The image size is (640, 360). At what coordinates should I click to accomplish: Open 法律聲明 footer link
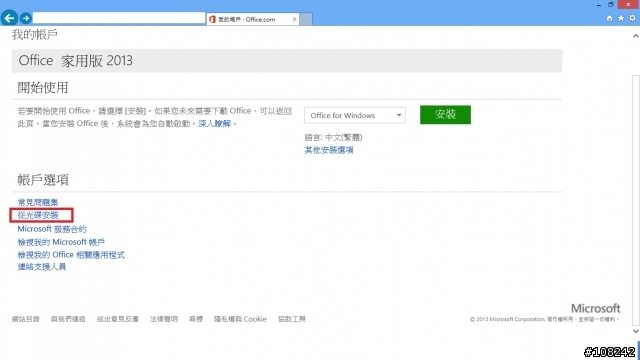pyautogui.click(x=164, y=319)
